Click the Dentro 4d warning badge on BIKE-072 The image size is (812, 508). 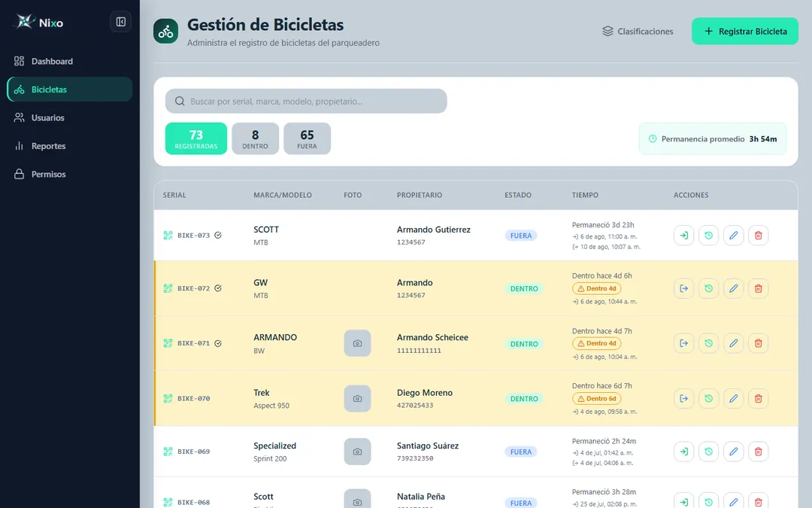tap(596, 289)
